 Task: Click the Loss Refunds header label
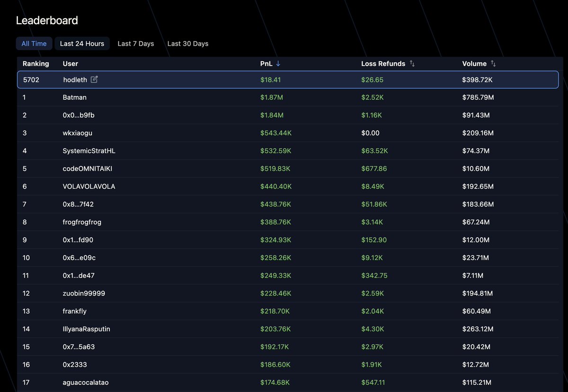(383, 64)
